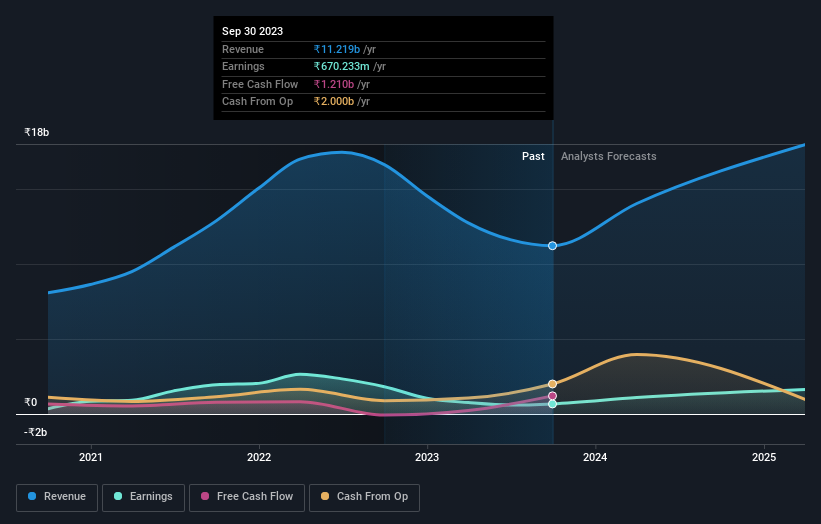
Task: Click the ₹2.000b cash from op value
Action: coord(334,102)
